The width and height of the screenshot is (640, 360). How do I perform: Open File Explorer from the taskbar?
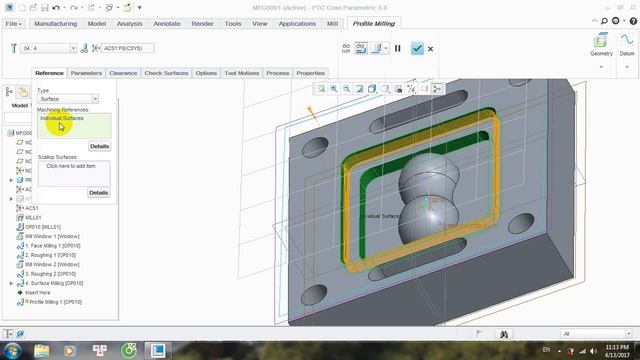(x=42, y=351)
